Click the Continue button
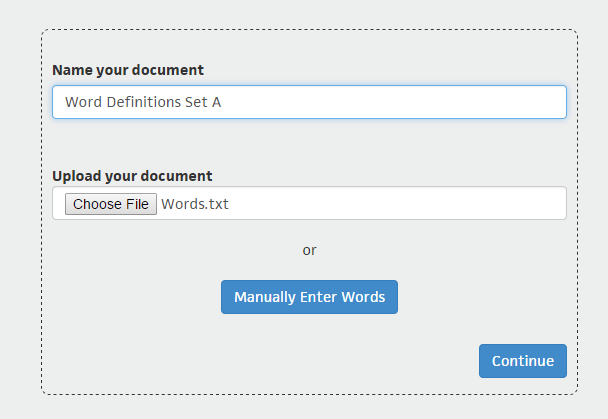Image resolution: width=608 pixels, height=419 pixels. [523, 361]
